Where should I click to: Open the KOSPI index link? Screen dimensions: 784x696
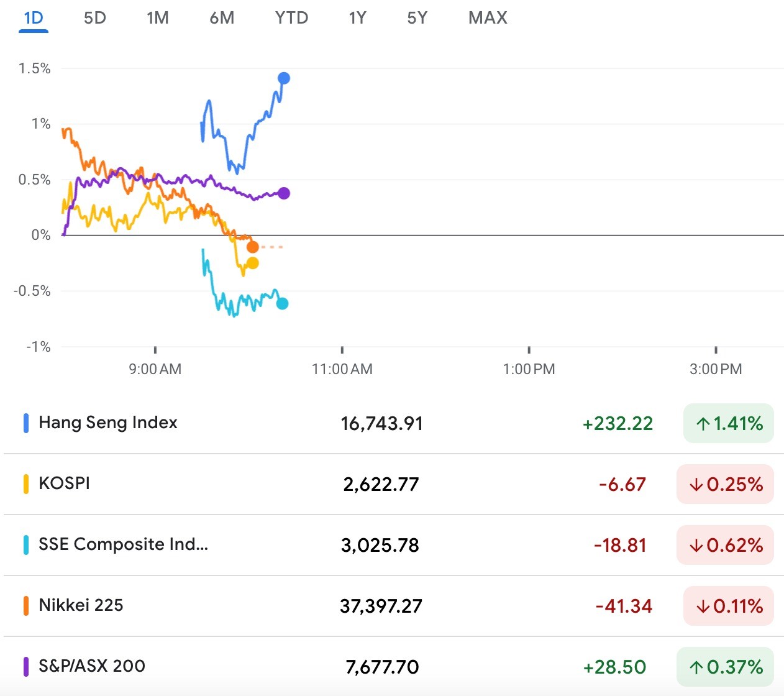click(64, 483)
